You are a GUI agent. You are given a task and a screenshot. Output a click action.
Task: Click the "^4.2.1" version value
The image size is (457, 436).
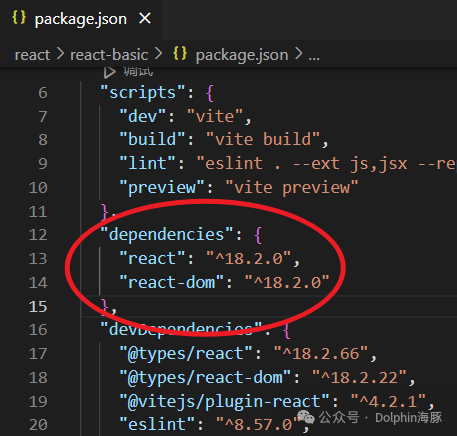388,401
